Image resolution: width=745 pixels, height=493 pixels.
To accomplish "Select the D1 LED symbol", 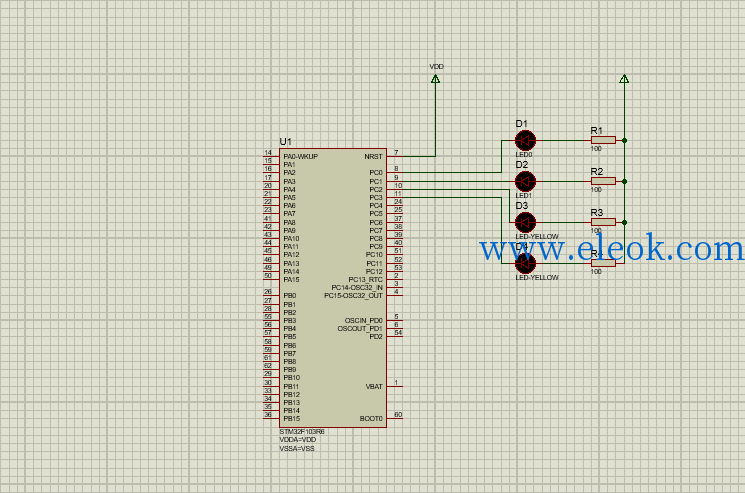I will click(525, 141).
